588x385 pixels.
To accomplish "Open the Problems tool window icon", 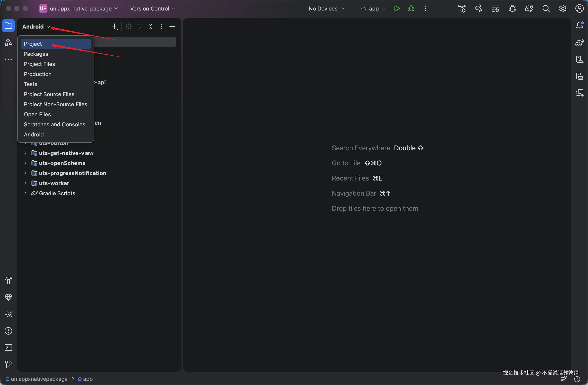I will pos(8,331).
